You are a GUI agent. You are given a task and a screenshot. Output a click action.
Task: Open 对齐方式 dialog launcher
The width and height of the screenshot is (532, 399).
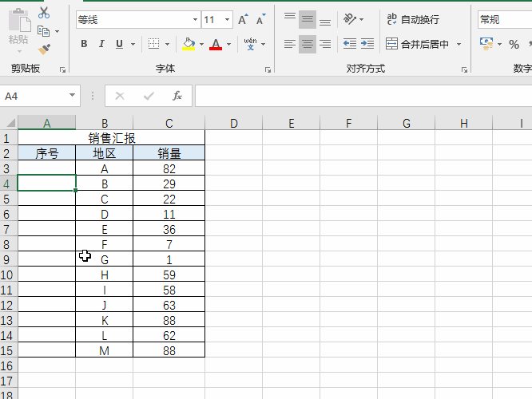tap(464, 70)
